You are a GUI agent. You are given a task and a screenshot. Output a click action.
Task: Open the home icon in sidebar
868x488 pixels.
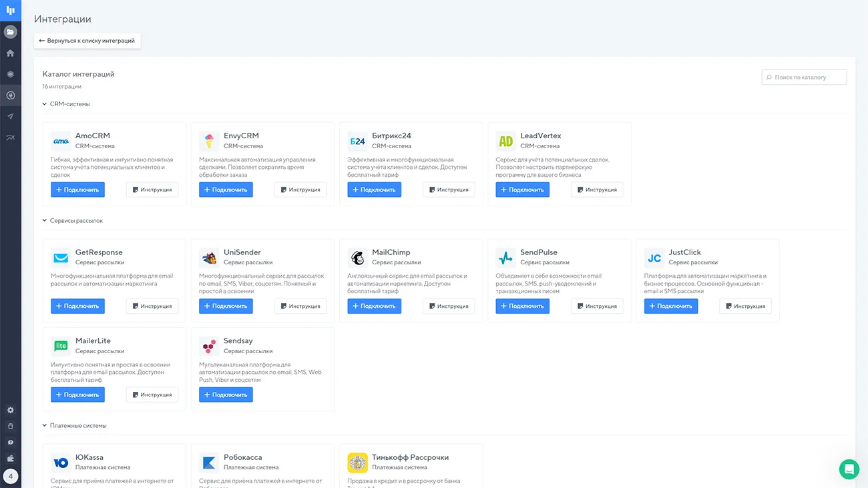click(10, 53)
